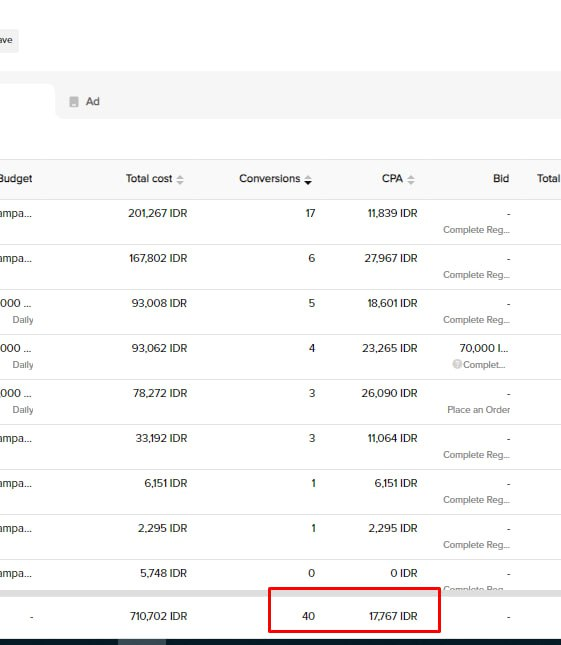Sort by Conversions arrows icon
This screenshot has height=645, width=561.
[308, 179]
